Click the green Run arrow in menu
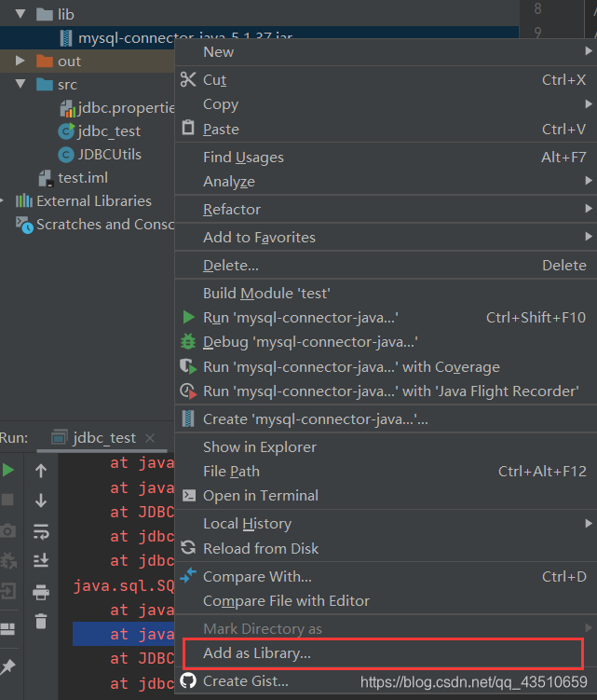This screenshot has height=700, width=597. coord(189,318)
